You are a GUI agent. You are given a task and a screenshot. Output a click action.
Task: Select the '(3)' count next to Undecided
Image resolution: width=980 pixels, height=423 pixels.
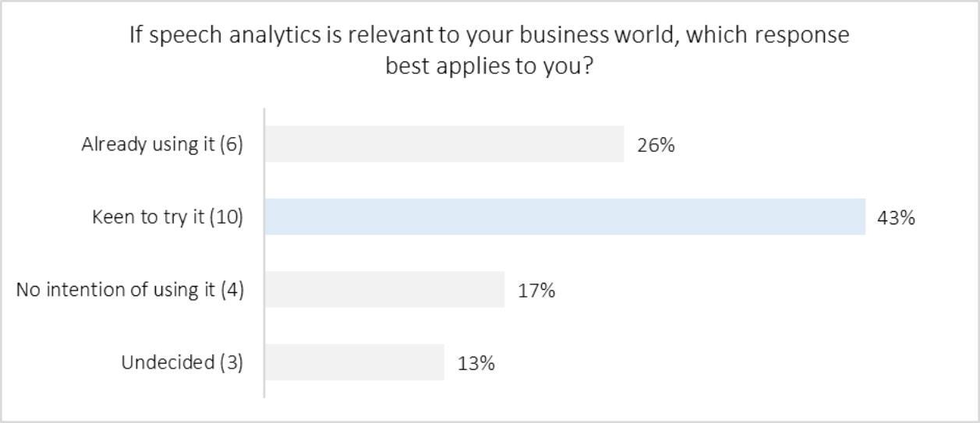pyautogui.click(x=231, y=363)
